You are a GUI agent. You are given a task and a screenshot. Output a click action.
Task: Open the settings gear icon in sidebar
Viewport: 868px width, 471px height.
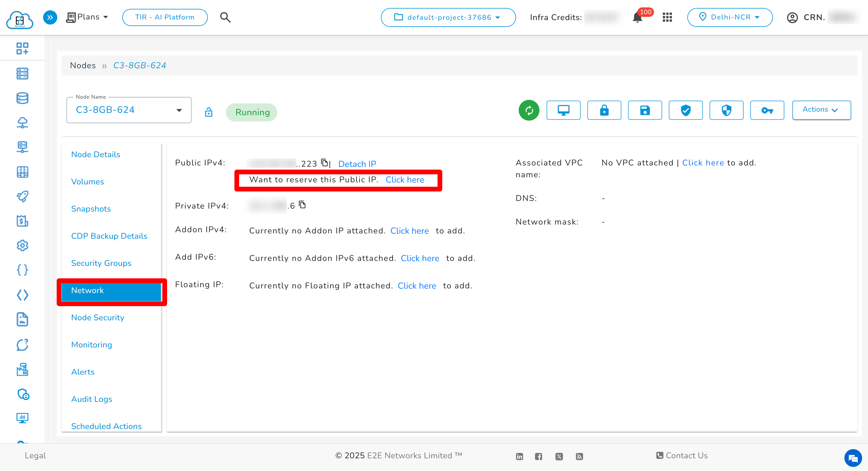point(22,246)
